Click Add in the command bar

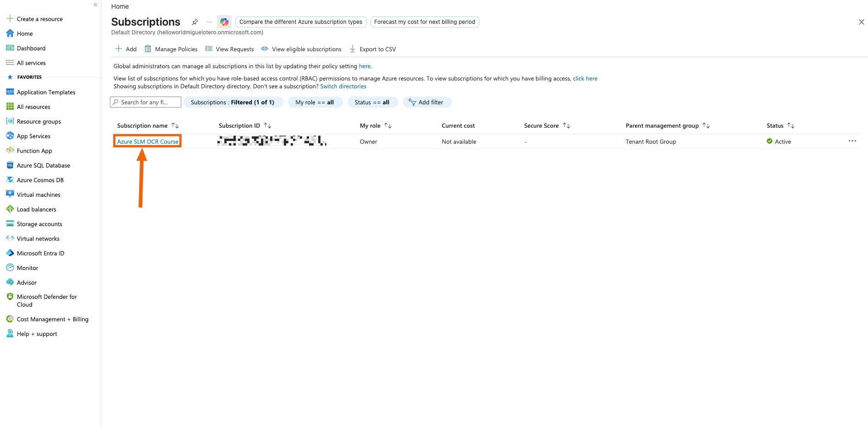point(126,49)
